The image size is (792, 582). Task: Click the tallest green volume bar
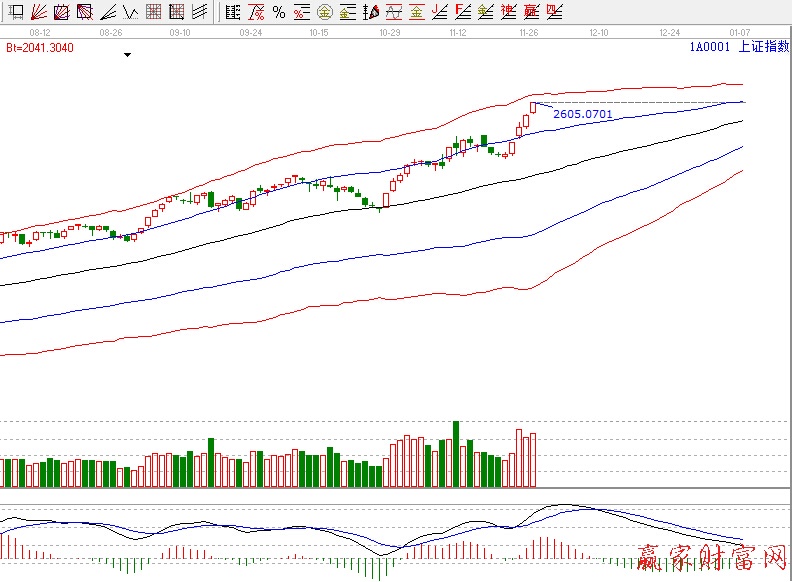click(455, 454)
